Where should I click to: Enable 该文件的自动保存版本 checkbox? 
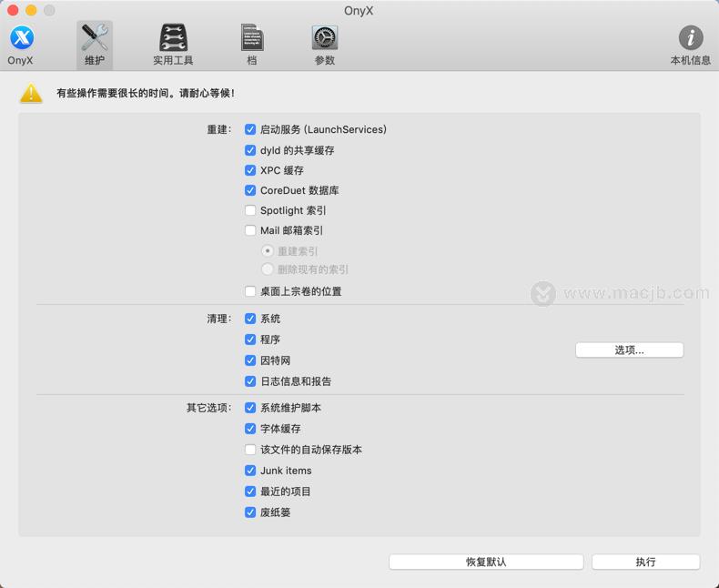click(x=250, y=450)
